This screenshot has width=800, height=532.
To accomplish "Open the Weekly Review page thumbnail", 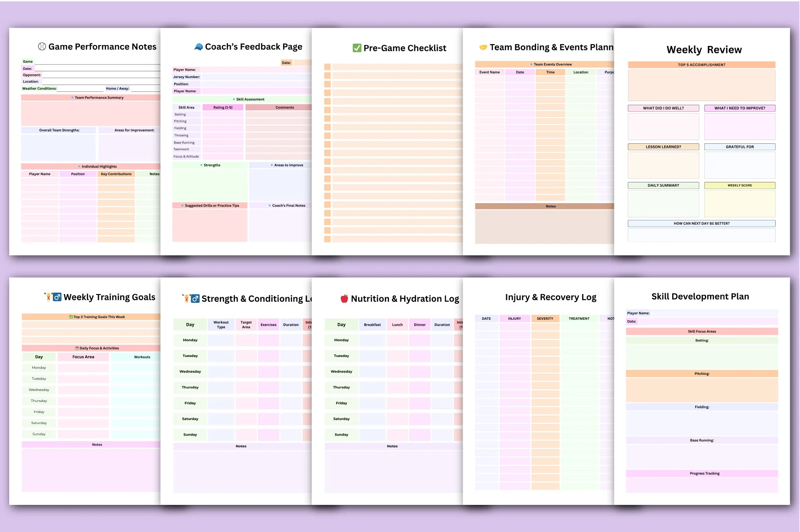I will point(702,141).
